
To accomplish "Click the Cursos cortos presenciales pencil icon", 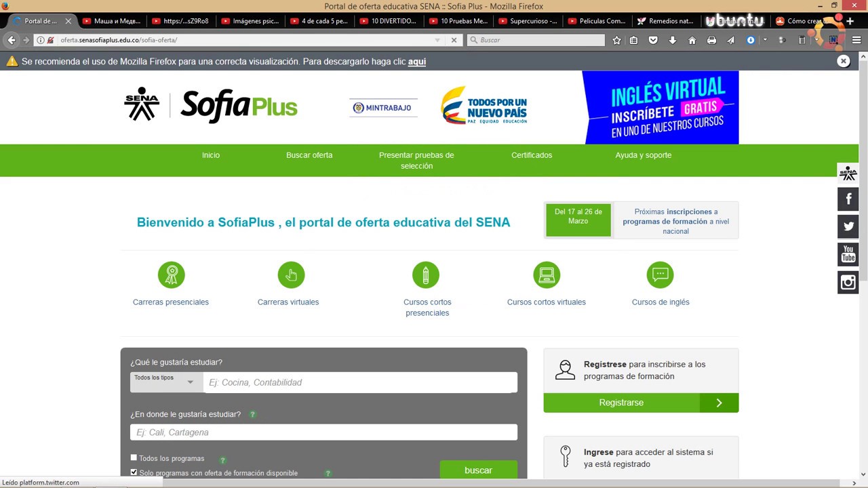I will (x=426, y=274).
